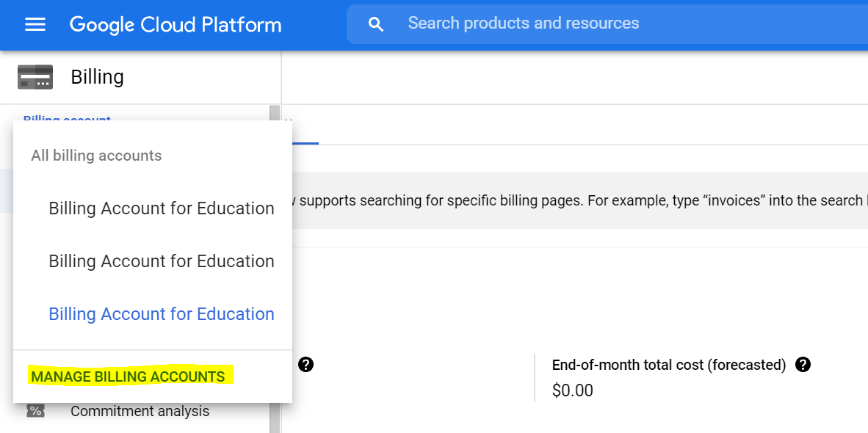Click the Commitment analysis percent icon
Viewport: 868px width, 433px height.
pyautogui.click(x=35, y=411)
